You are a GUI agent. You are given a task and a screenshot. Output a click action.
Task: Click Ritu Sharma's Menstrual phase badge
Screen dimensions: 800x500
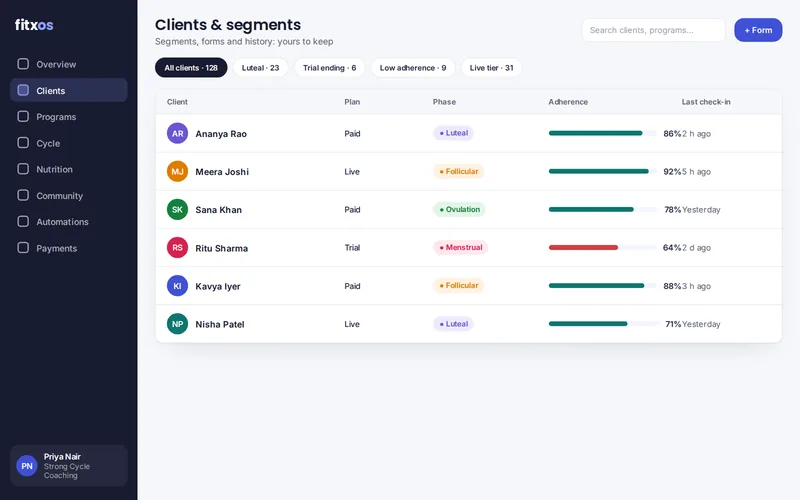(x=460, y=247)
